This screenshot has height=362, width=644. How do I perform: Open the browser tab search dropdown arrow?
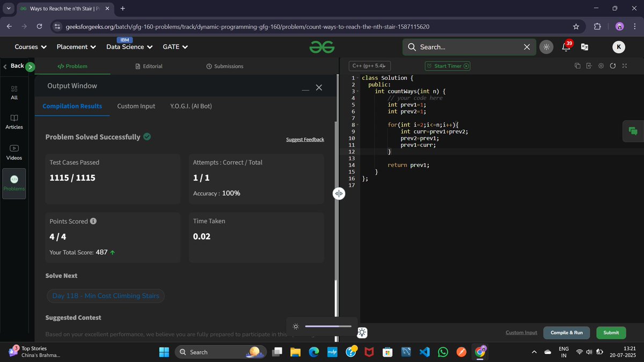tap(9, 9)
